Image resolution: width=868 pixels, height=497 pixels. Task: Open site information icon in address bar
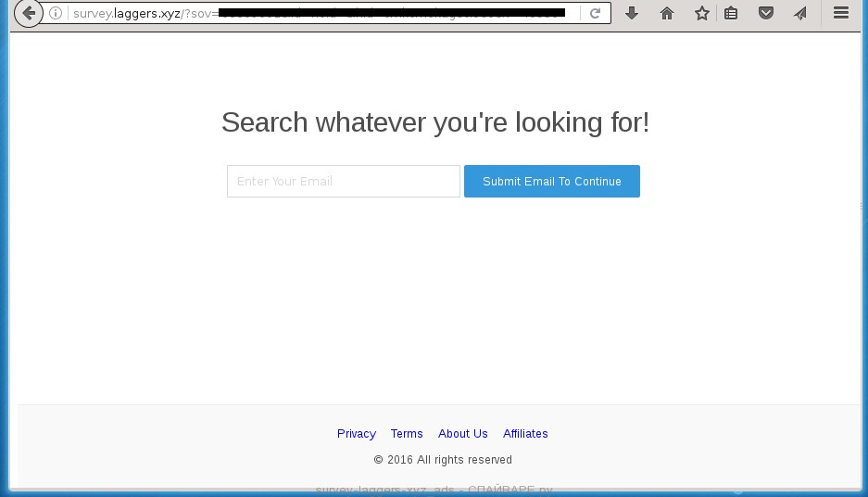point(57,14)
